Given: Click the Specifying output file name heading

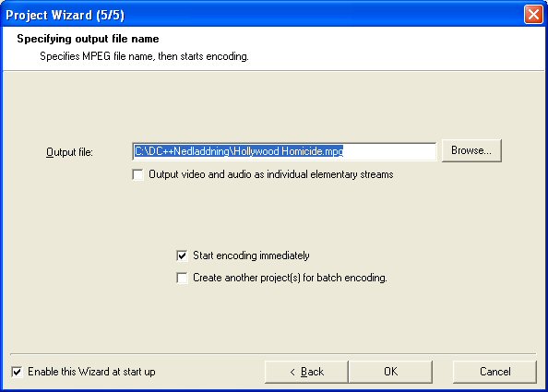Looking at the screenshot, I should [88, 39].
